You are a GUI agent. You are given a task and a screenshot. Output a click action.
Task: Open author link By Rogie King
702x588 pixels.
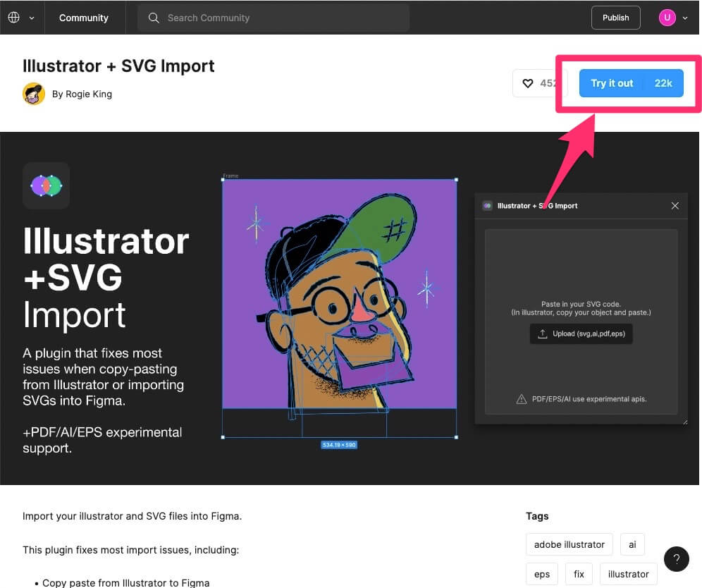pos(82,94)
